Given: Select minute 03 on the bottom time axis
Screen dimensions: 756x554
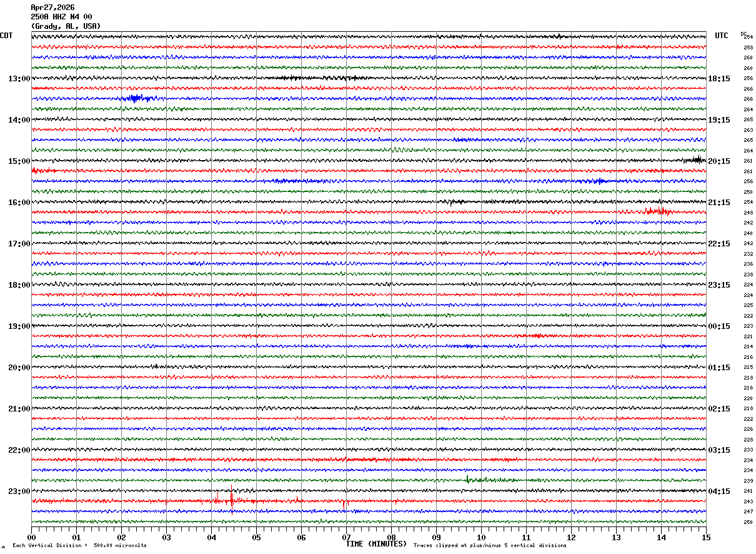Looking at the screenshot, I should tap(166, 537).
